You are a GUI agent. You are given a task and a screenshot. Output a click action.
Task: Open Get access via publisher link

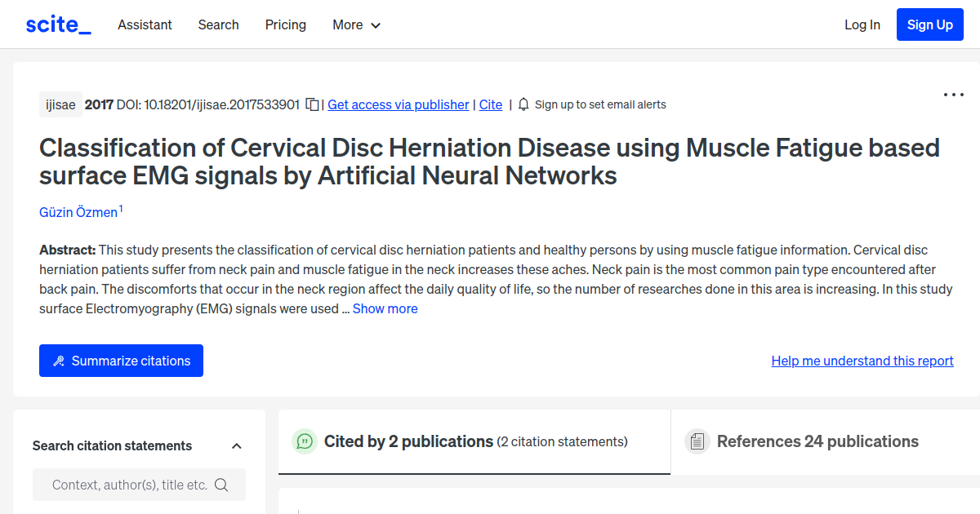(398, 104)
